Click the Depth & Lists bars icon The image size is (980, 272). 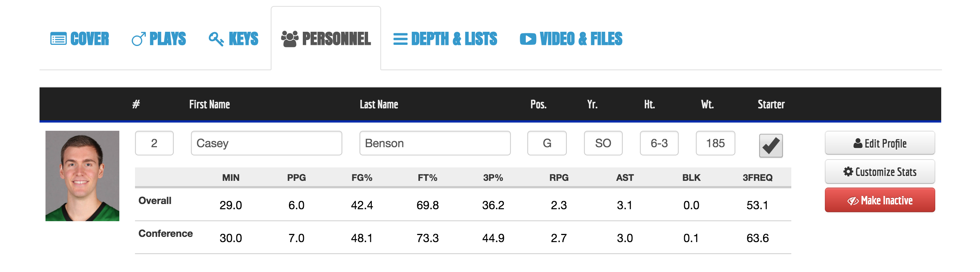click(400, 39)
